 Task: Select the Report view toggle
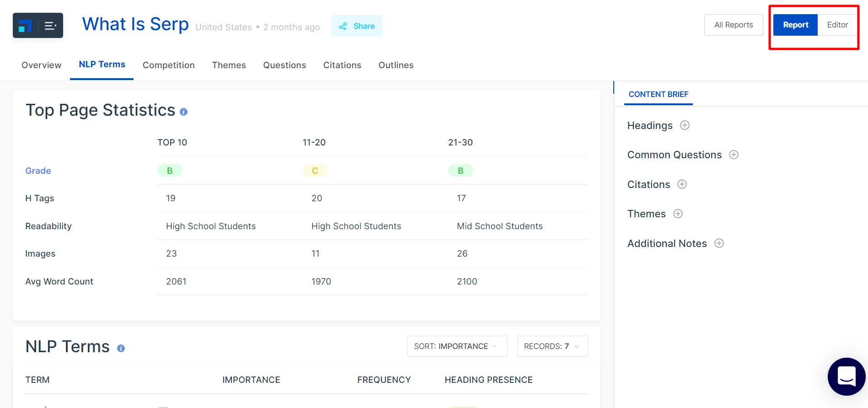[x=795, y=25]
